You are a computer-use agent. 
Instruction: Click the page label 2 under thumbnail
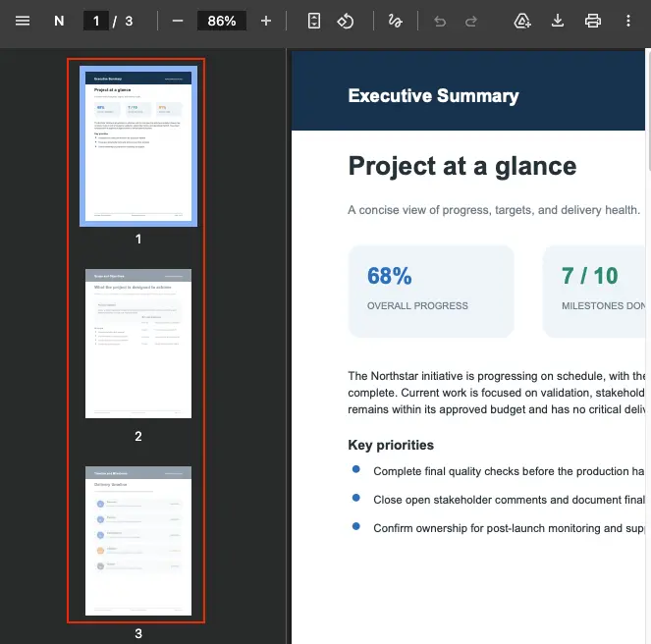coord(138,437)
